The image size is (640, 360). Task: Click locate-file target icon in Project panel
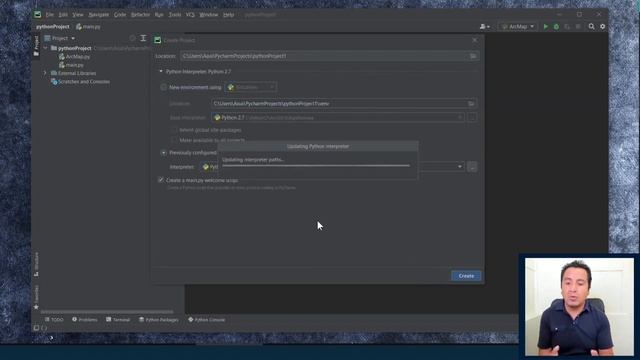[x=132, y=38]
